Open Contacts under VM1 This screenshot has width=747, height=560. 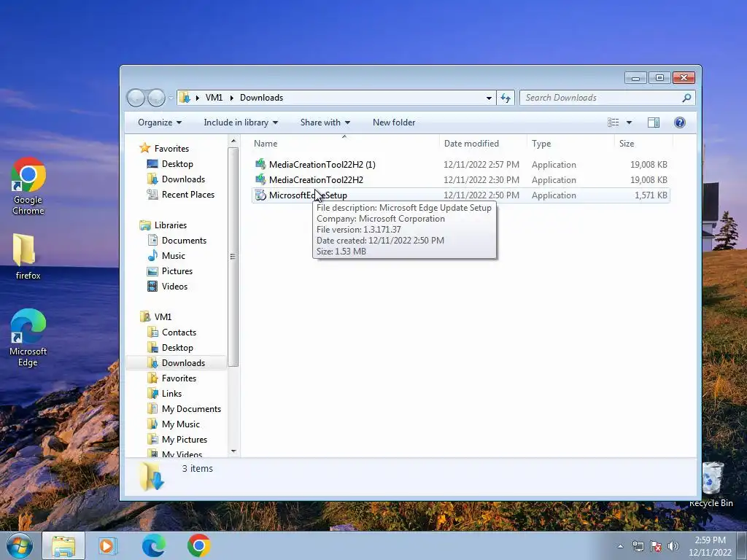(179, 332)
